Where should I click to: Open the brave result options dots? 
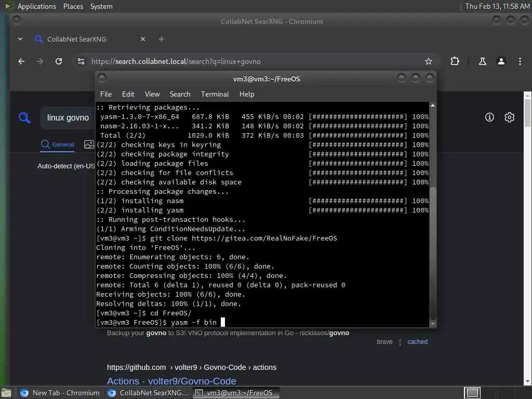click(x=400, y=342)
